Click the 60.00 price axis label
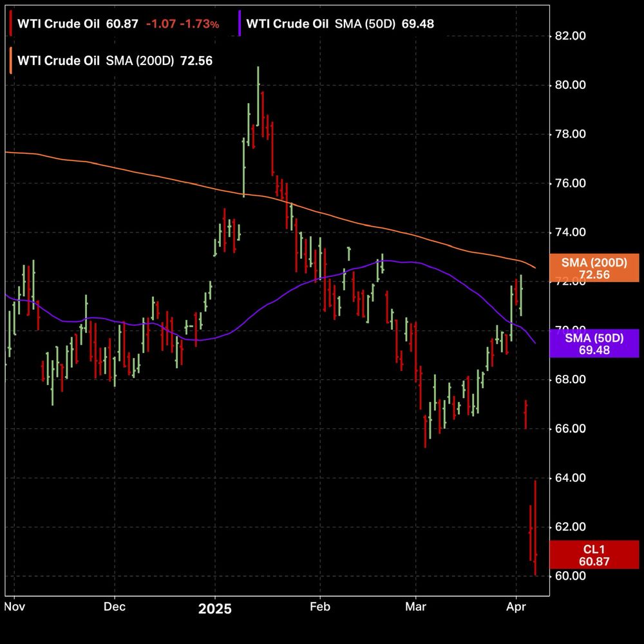644x644 pixels. [x=570, y=576]
